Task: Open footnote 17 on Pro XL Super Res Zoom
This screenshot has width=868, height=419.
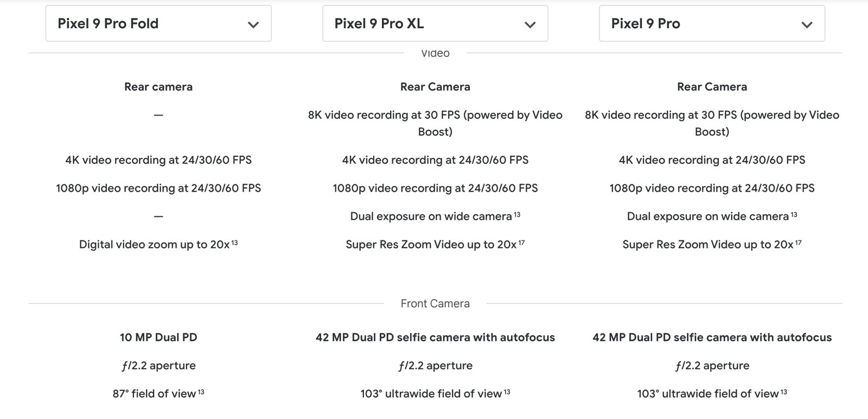Action: point(521,243)
